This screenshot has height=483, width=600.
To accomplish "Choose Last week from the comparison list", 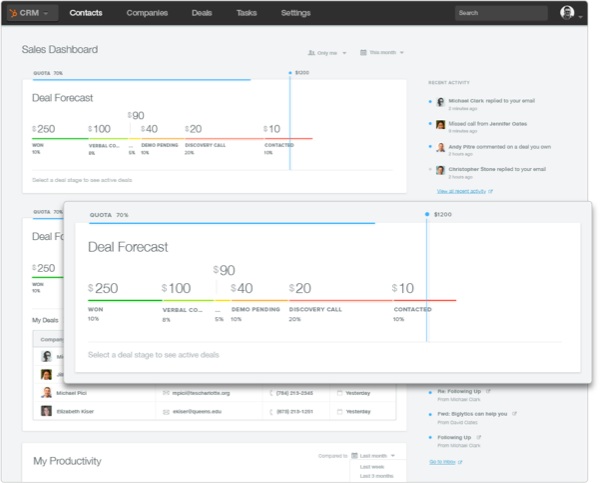I will click(x=372, y=467).
